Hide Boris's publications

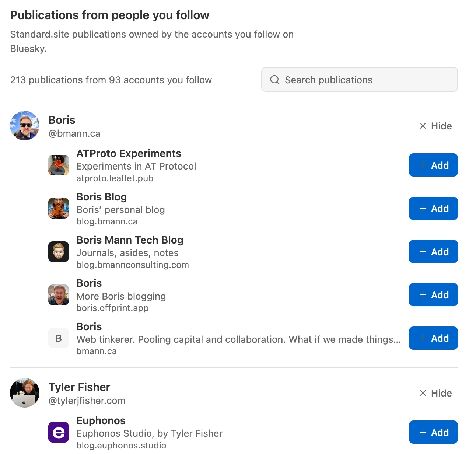[435, 126]
